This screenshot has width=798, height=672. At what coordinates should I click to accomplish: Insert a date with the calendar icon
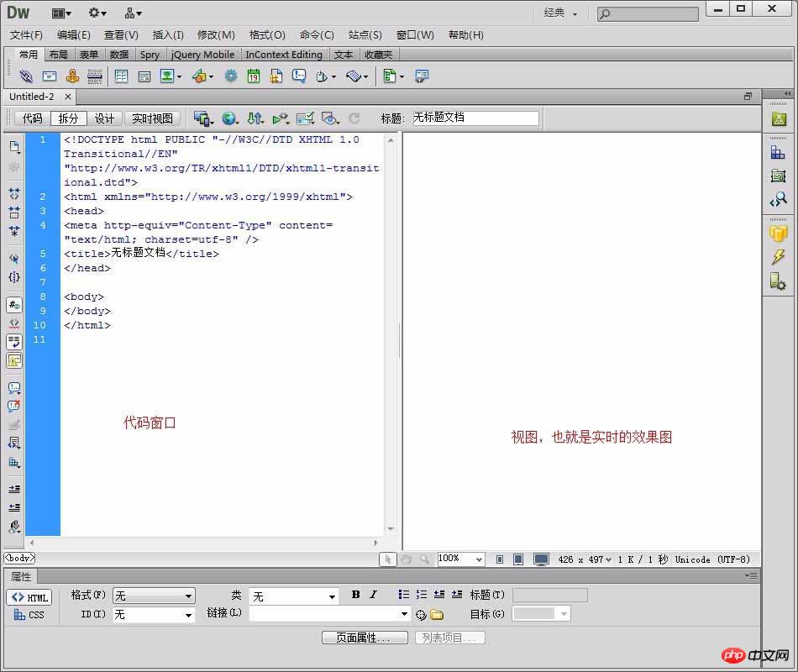pos(253,76)
